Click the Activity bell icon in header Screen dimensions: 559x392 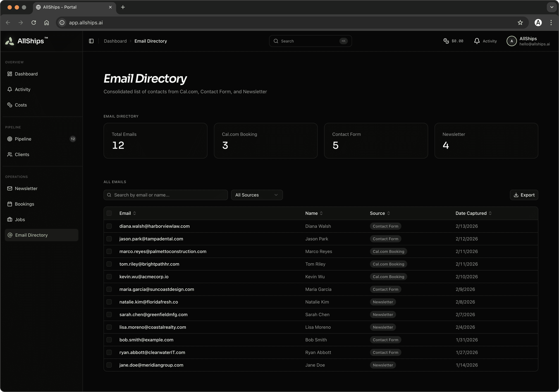(x=477, y=41)
